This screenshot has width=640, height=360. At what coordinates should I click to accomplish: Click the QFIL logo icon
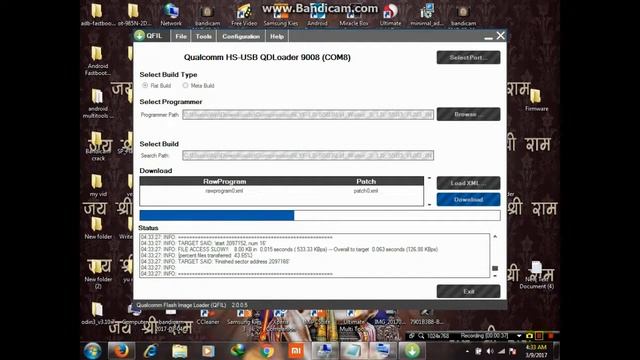(x=140, y=36)
